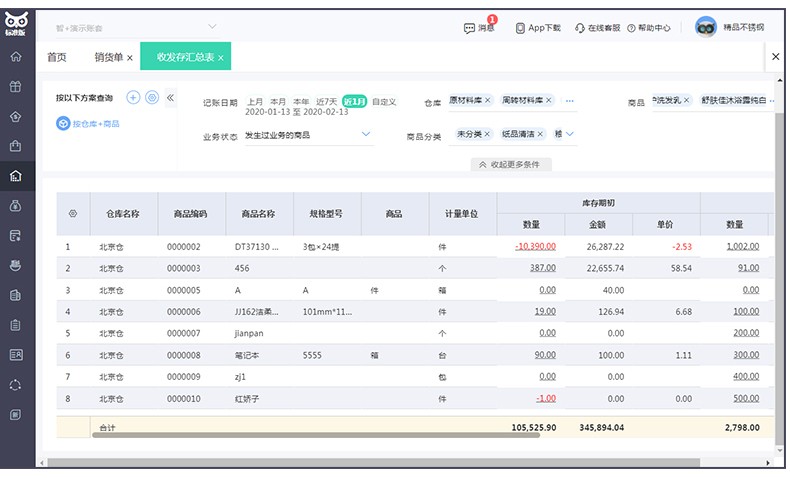
Task: Open the 90.00 quantity link
Action: [545, 355]
